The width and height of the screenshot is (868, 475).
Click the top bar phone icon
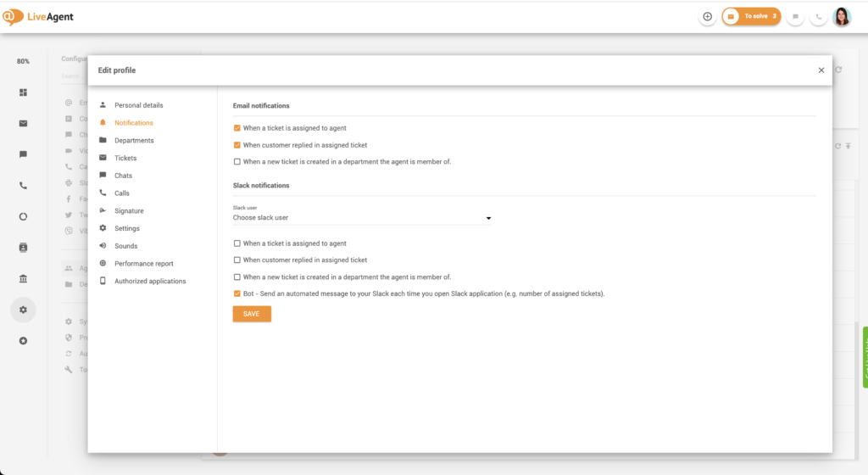(x=818, y=17)
